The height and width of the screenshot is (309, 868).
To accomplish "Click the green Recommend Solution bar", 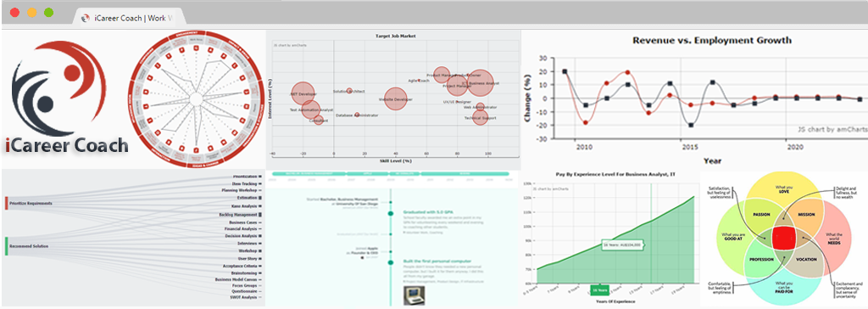I will pos(6,246).
